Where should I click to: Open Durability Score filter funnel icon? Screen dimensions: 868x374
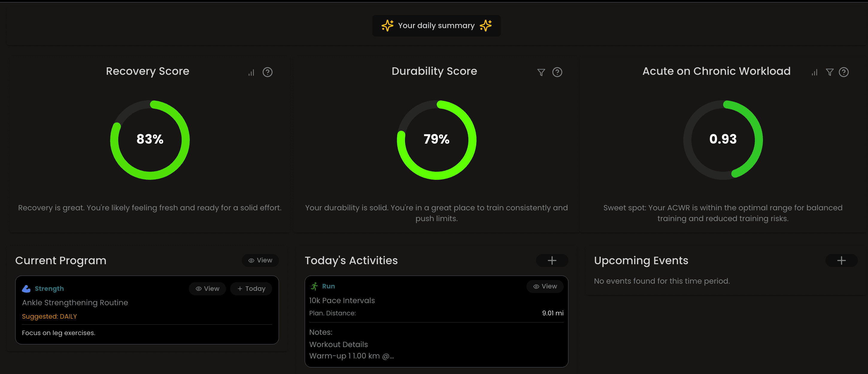pos(541,72)
